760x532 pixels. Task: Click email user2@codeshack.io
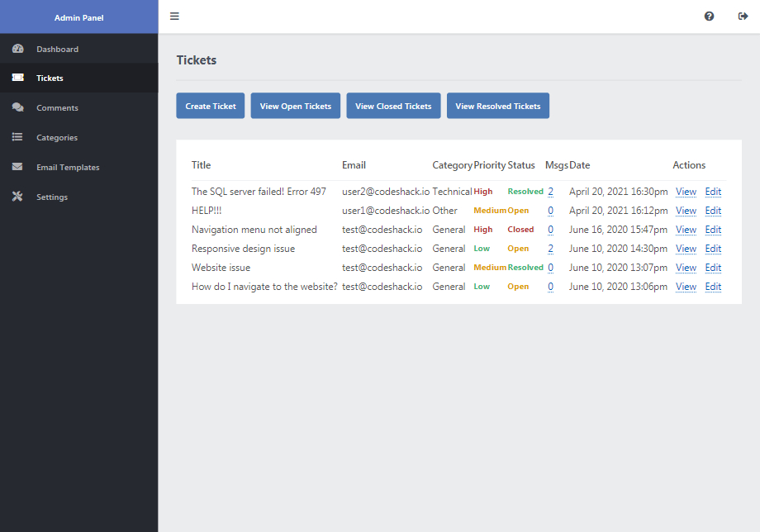click(x=386, y=192)
